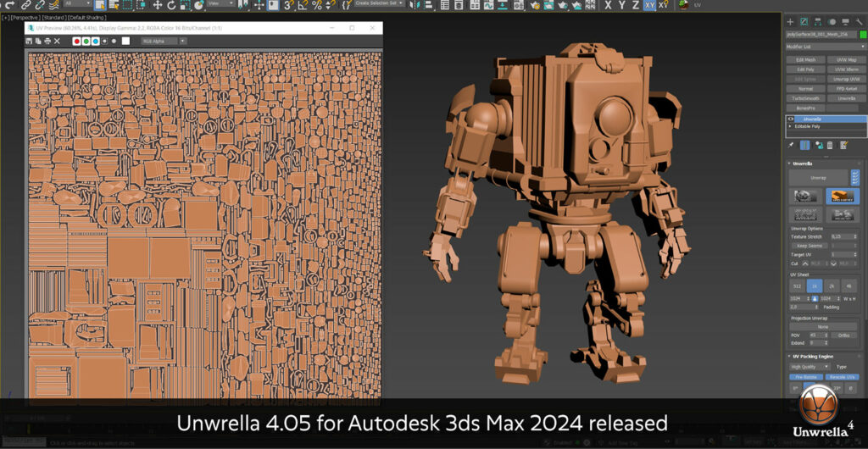
Task: Print the image from UV Preview toolbar
Action: click(47, 41)
